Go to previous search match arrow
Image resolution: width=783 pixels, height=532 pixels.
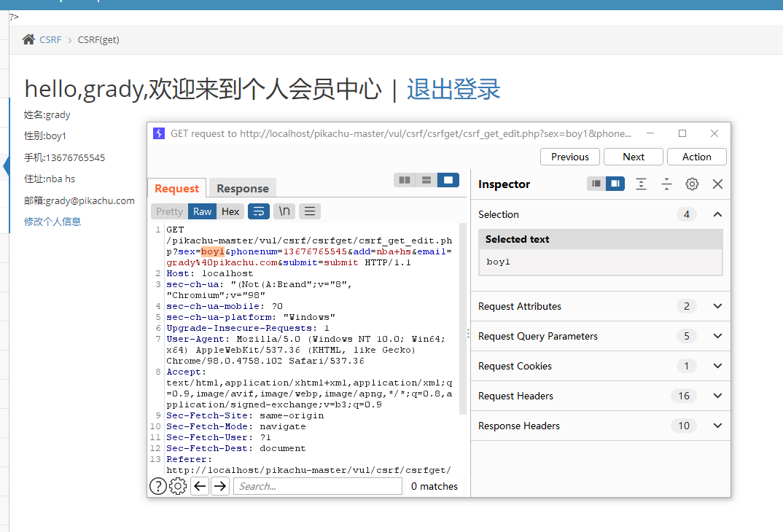click(x=200, y=486)
